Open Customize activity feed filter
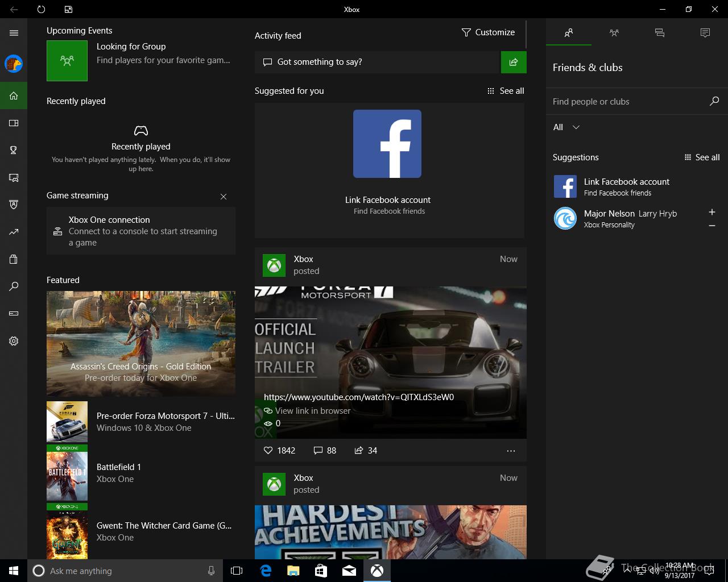 pyautogui.click(x=488, y=32)
